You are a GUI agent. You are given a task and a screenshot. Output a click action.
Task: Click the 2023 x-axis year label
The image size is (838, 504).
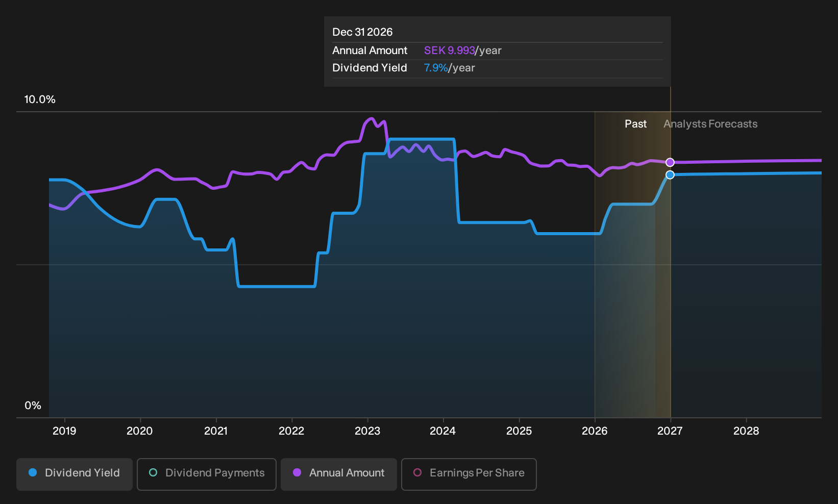click(x=367, y=431)
